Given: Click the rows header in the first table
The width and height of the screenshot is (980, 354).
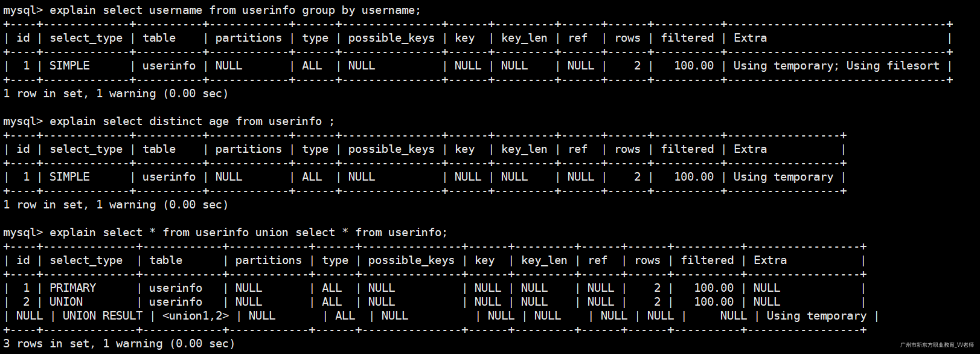Looking at the screenshot, I should (627, 38).
